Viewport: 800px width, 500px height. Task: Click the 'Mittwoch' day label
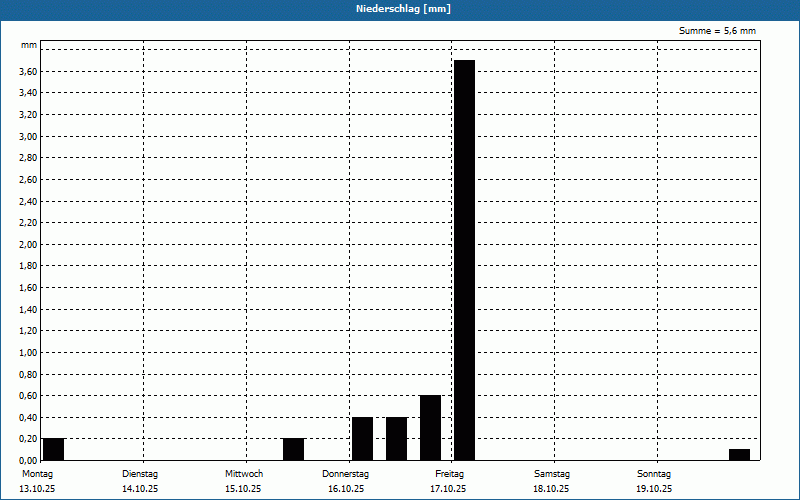tap(244, 474)
